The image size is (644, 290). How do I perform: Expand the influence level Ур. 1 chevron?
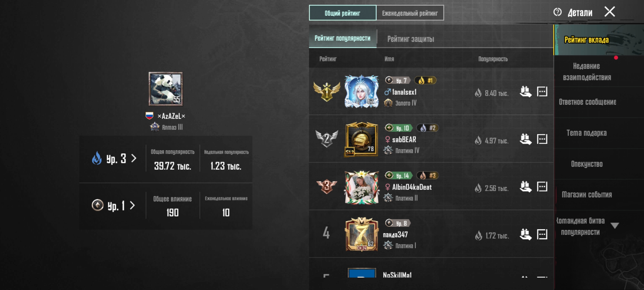(132, 205)
